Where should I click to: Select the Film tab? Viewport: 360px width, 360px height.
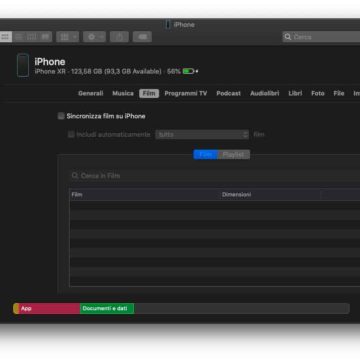[149, 93]
